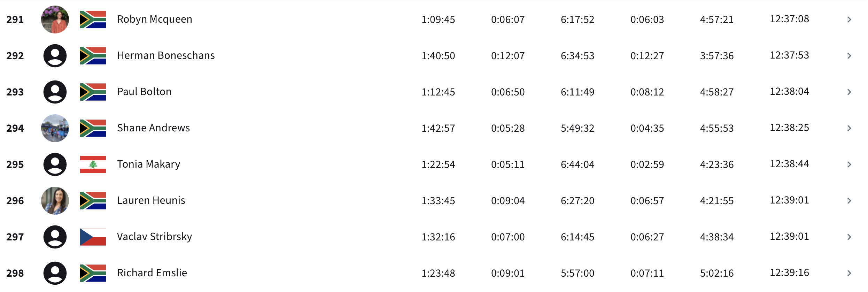
Task: Click Vaclav Stribrsky's default avatar icon
Action: coord(55,237)
